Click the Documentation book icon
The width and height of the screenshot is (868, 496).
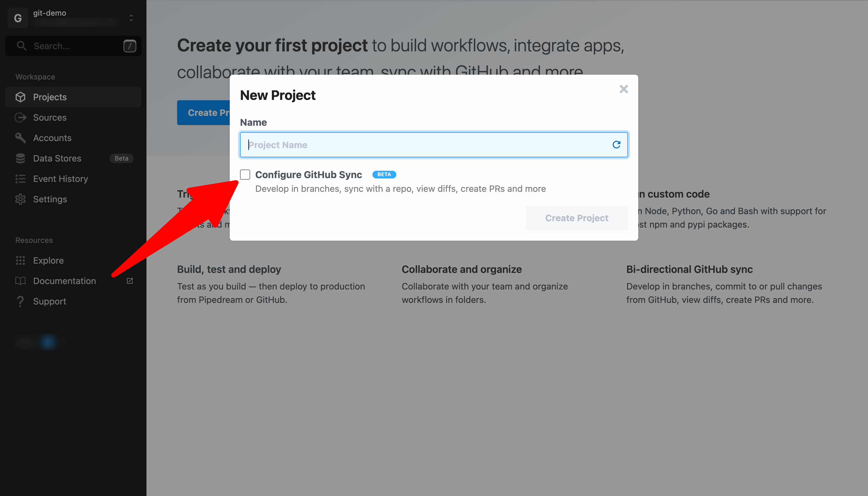20,281
